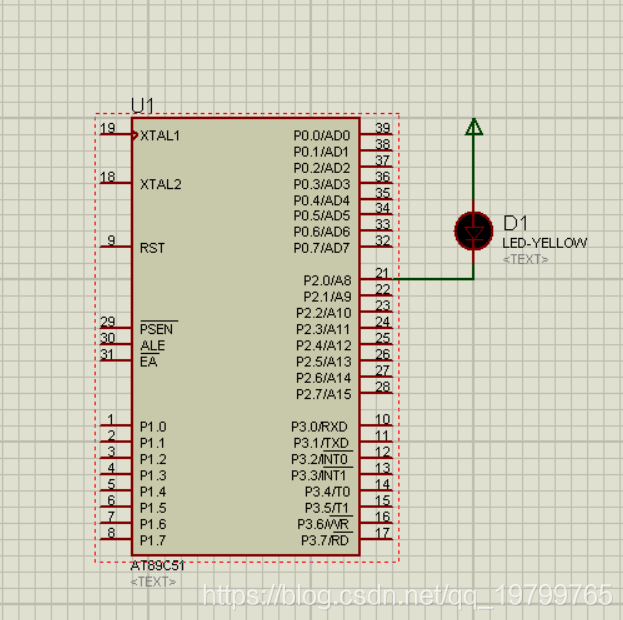Click pin number 10 beside P3.0/RXD
This screenshot has width=623, height=620.
[x=383, y=419]
